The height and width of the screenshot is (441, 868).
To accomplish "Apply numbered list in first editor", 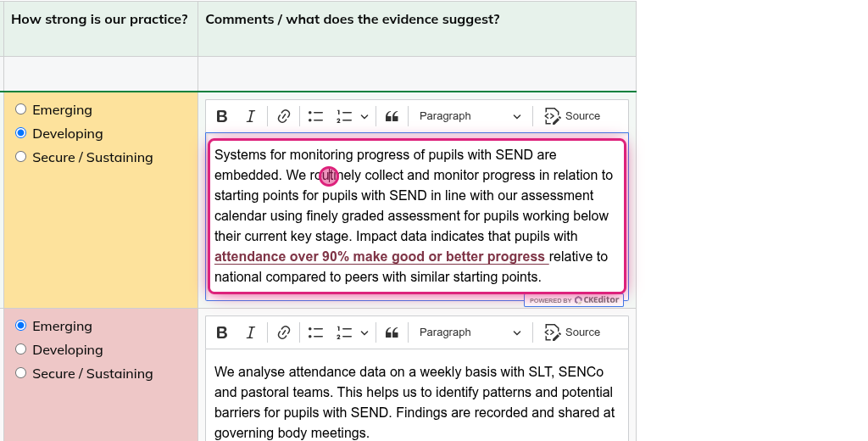I will tap(344, 116).
